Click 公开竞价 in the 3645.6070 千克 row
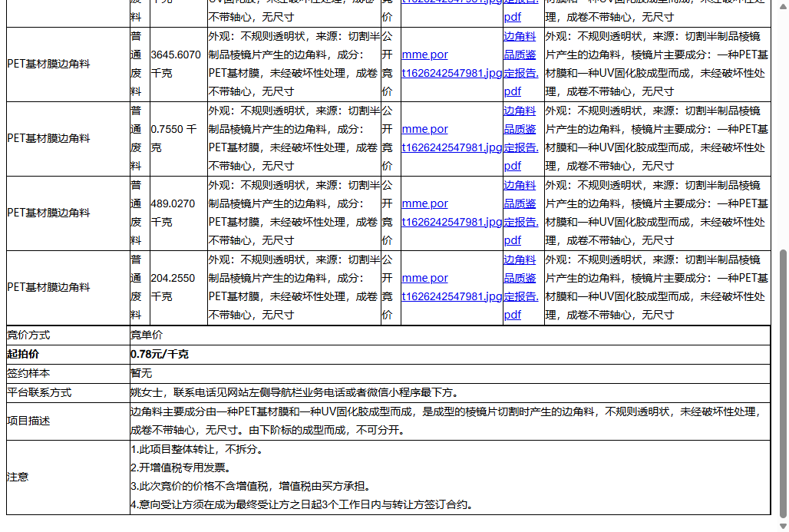The image size is (789, 532). (x=387, y=64)
